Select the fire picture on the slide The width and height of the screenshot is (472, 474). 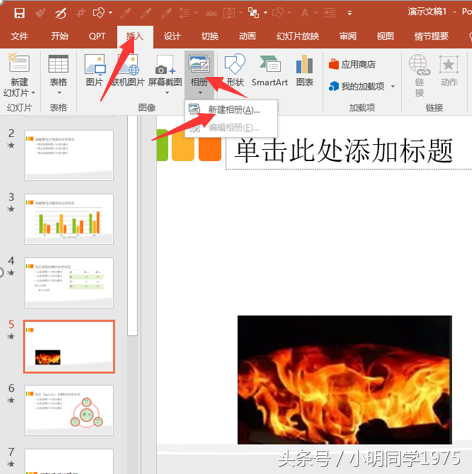pos(345,380)
